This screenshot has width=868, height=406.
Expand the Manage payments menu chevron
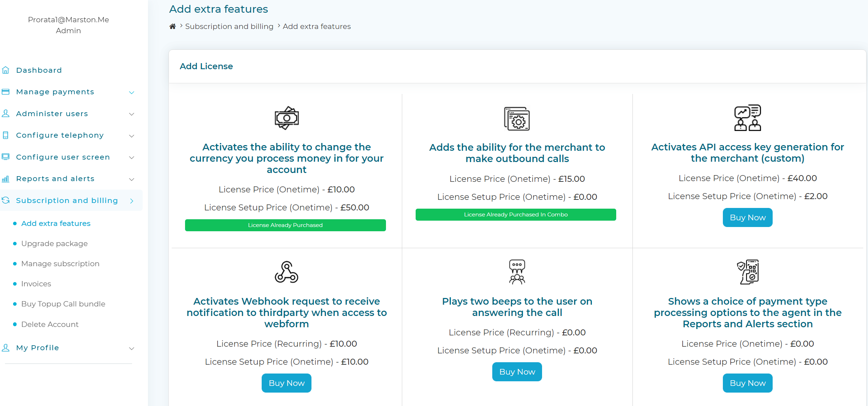pos(132,92)
